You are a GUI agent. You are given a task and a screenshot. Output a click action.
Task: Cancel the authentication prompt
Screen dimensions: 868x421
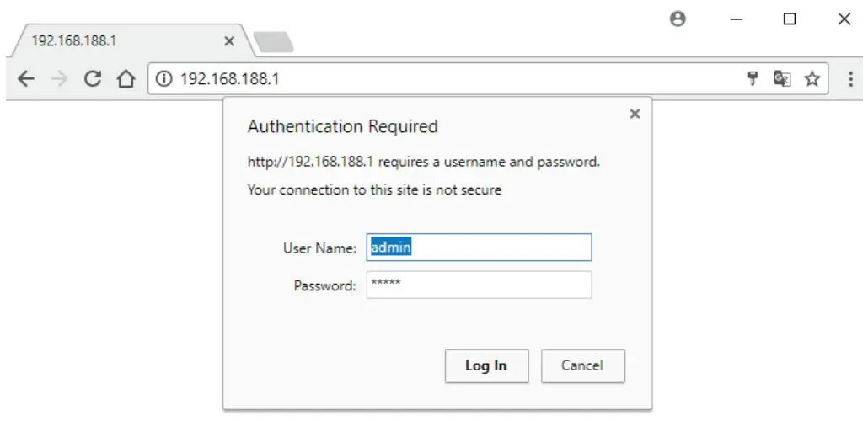coord(582,365)
